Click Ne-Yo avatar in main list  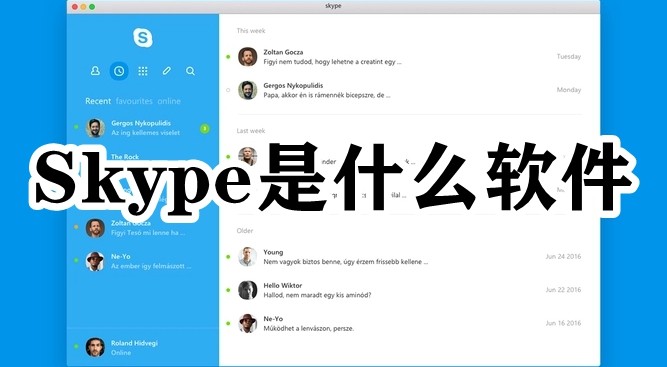coord(248,323)
